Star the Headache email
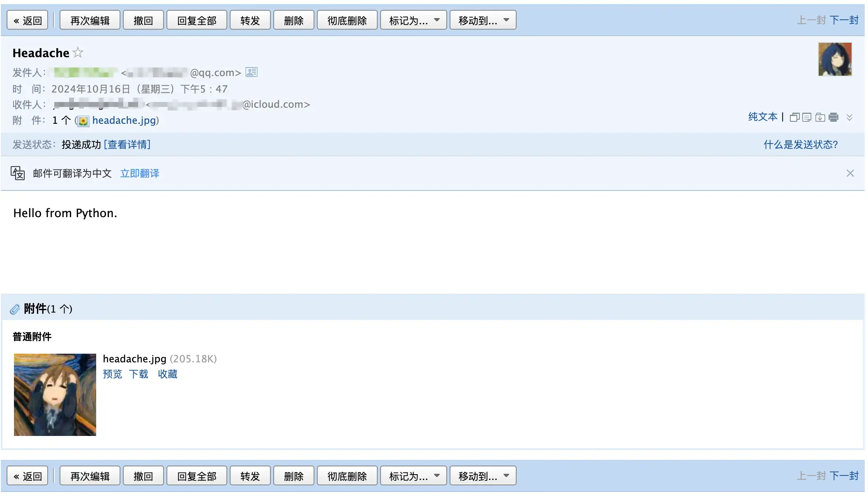Image resolution: width=868 pixels, height=496 pixels. 78,53
